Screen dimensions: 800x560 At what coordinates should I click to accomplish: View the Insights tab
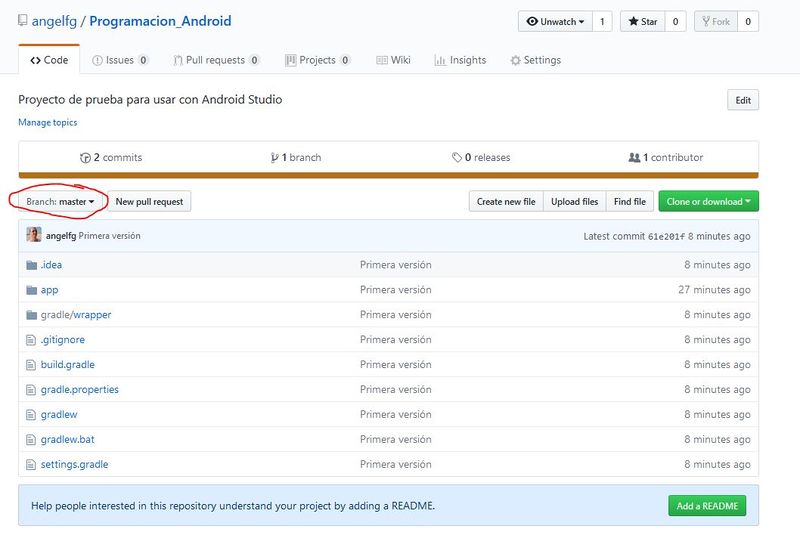[460, 60]
